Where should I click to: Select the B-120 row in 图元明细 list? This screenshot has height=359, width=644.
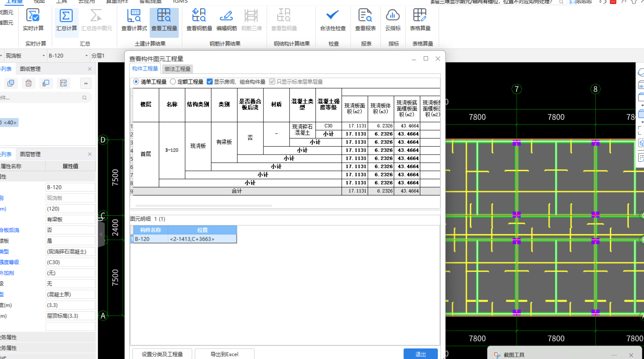[x=184, y=239]
